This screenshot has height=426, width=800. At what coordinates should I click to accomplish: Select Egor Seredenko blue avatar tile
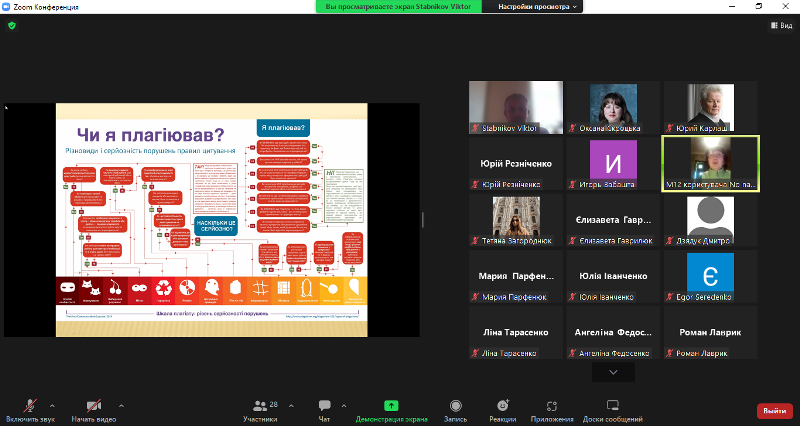tap(710, 276)
